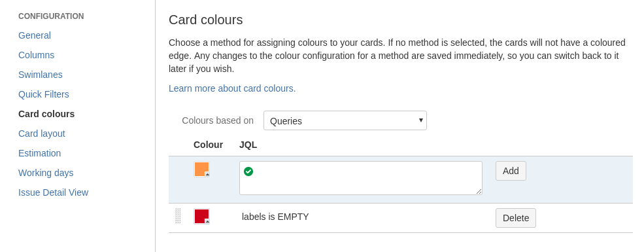The image size is (644, 252).
Task: Switch to Card layout settings
Action: 41,134
